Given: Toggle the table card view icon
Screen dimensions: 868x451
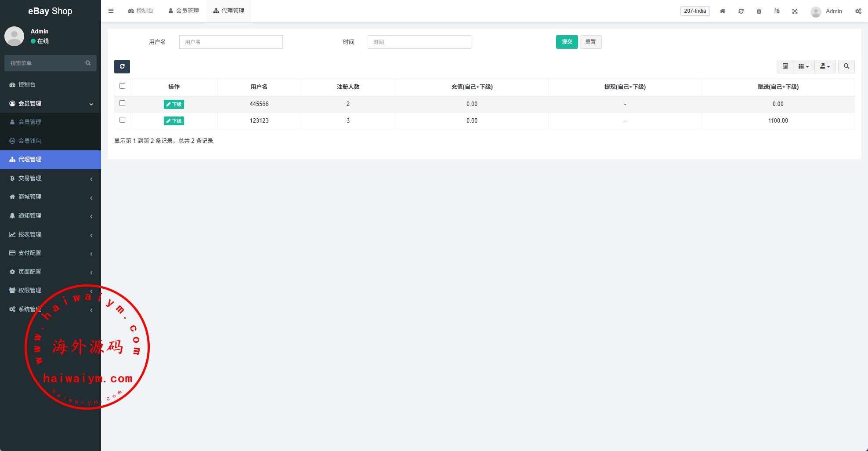Looking at the screenshot, I should (785, 66).
